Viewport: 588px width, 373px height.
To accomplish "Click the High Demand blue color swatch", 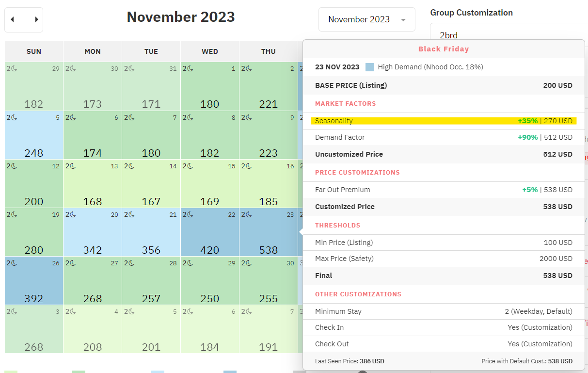I will coord(370,67).
